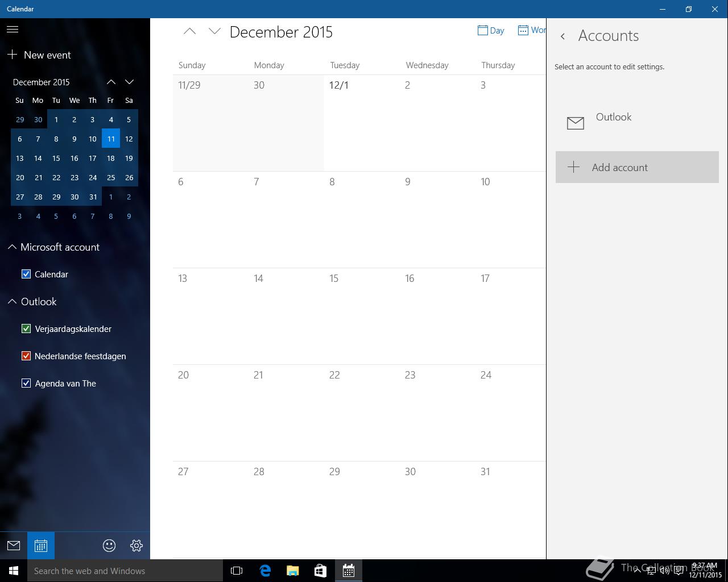The width and height of the screenshot is (728, 582).
Task: Click December 2015 main heading
Action: coord(281,32)
